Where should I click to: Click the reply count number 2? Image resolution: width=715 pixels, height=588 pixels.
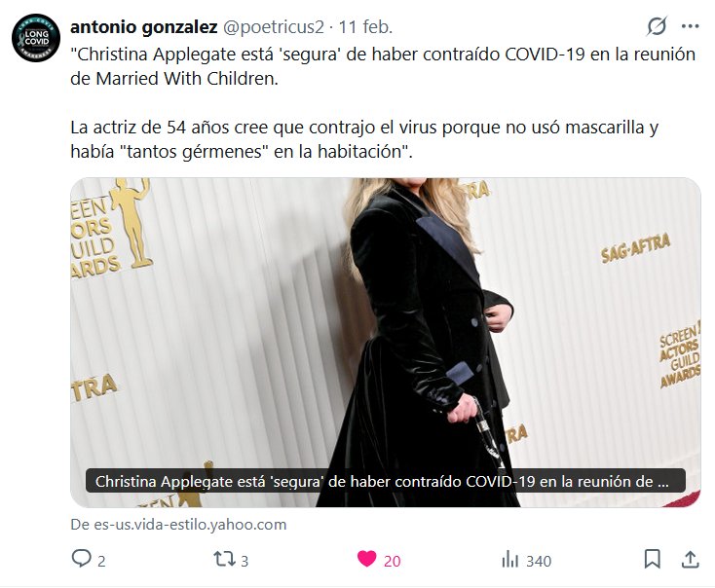click(101, 561)
